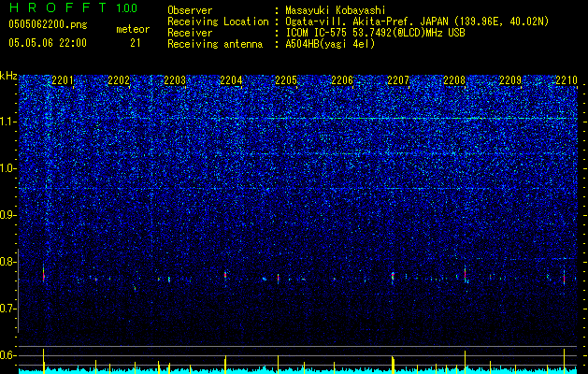Click the kHz axis unit label
The image size is (588, 374).
coord(8,76)
